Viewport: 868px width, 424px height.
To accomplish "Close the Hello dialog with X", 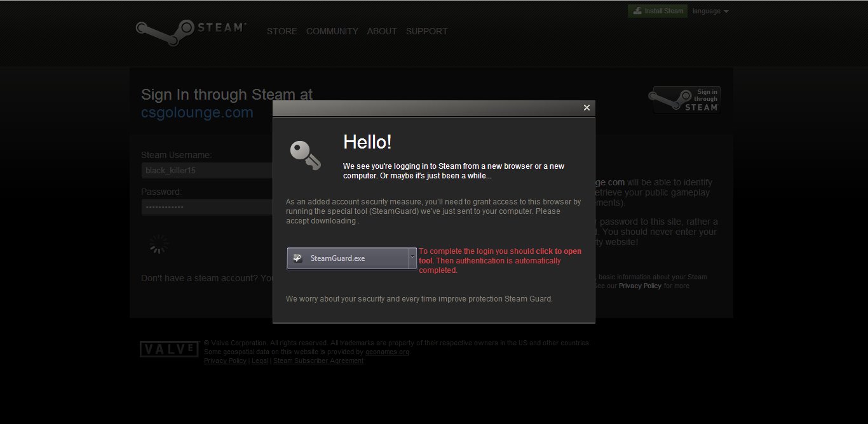I will pyautogui.click(x=587, y=108).
